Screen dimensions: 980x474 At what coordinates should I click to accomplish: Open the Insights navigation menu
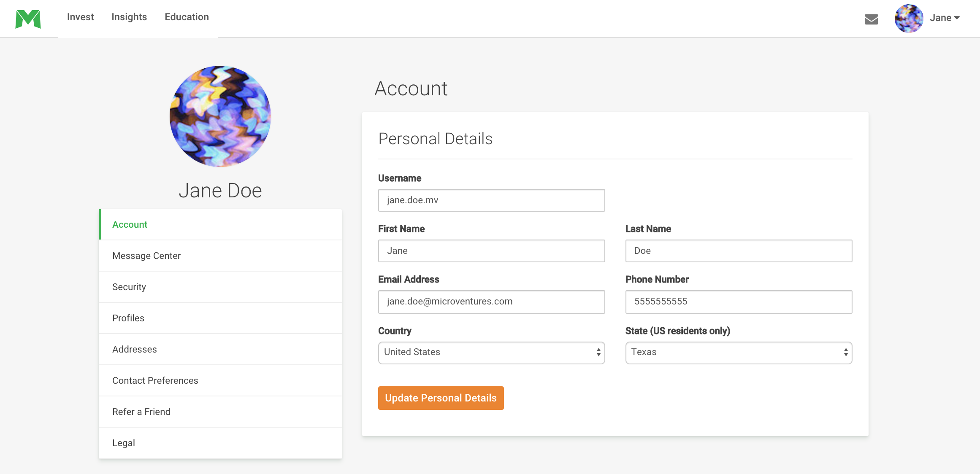pos(129,17)
